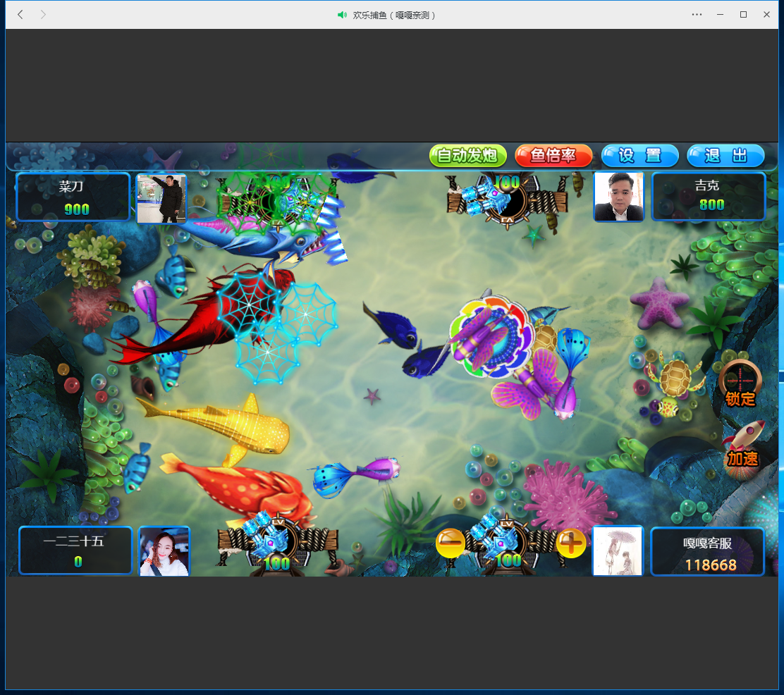Open the 鱼倍率 fish multiplier panel

point(553,156)
